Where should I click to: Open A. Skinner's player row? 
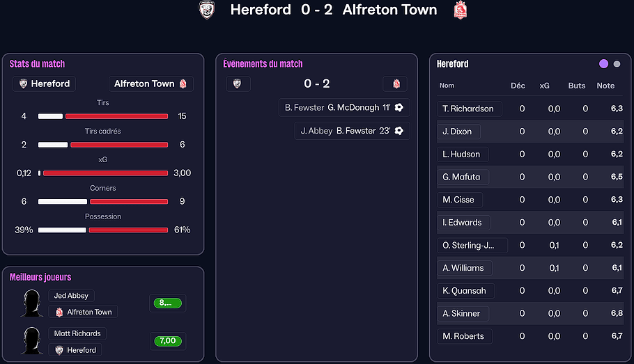(461, 313)
